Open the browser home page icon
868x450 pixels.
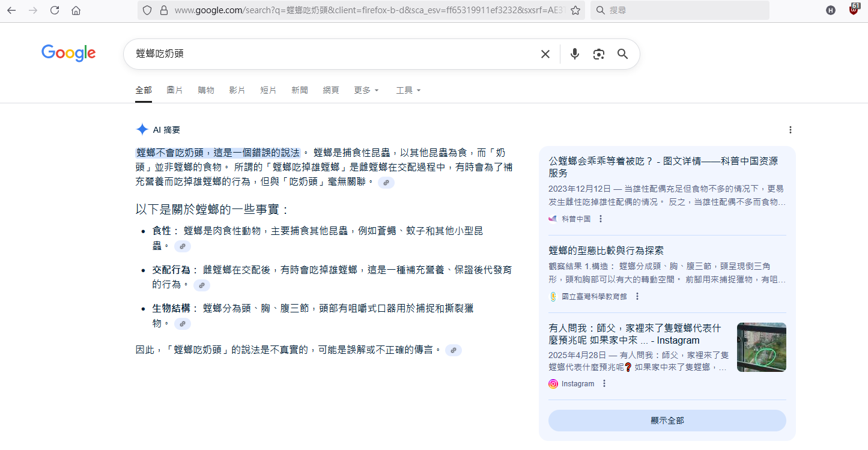click(x=76, y=10)
